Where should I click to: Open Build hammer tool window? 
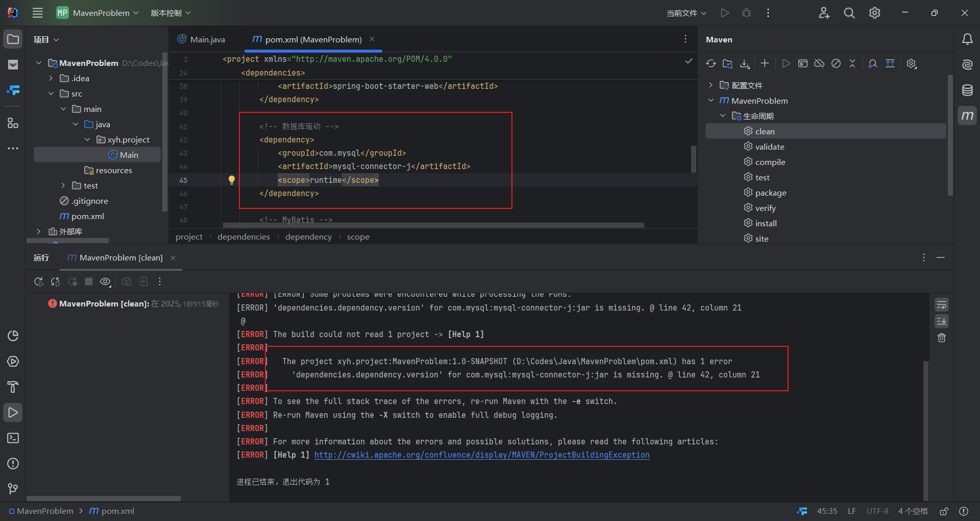coord(13,387)
